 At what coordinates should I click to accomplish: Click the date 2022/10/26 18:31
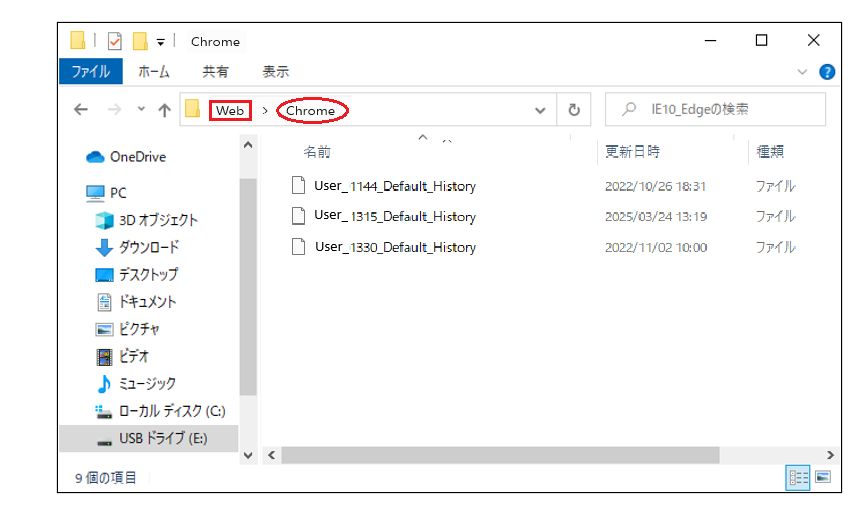tap(655, 187)
